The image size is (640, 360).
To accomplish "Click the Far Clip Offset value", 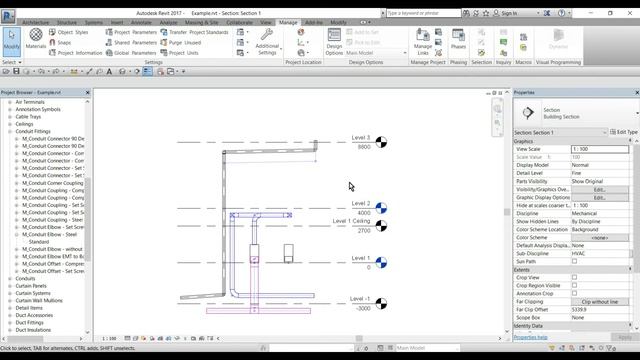I will coord(600,309).
